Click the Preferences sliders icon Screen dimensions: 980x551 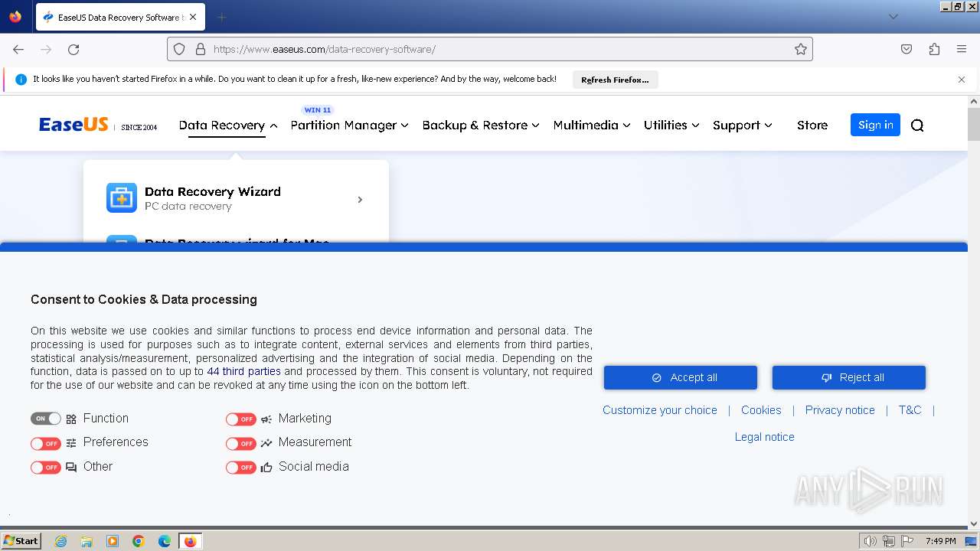point(71,443)
